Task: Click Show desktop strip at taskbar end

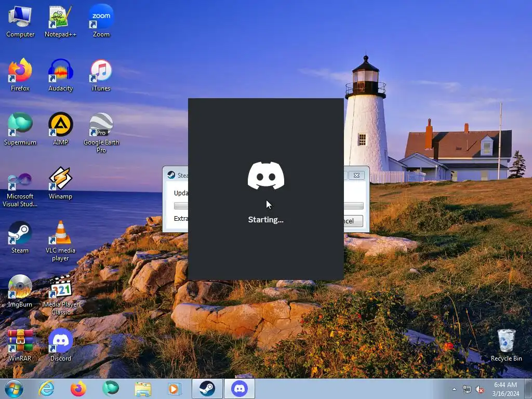Action: click(528, 389)
